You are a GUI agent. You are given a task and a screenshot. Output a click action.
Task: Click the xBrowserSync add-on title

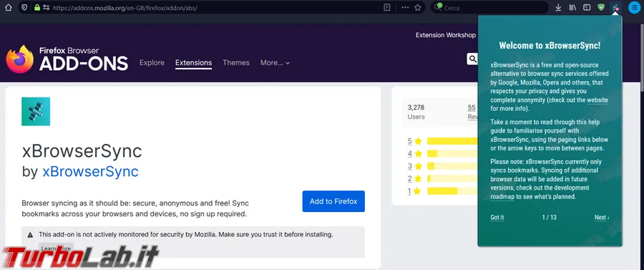click(82, 152)
